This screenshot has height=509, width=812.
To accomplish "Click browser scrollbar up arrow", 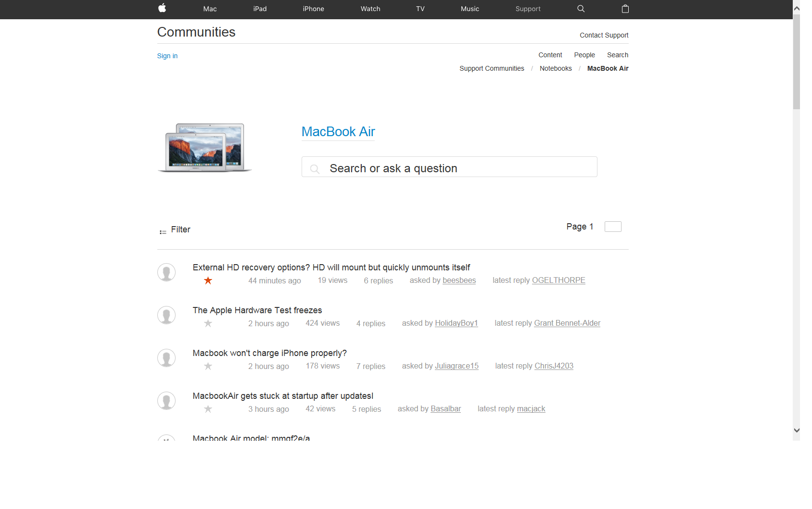I will [796, 8].
